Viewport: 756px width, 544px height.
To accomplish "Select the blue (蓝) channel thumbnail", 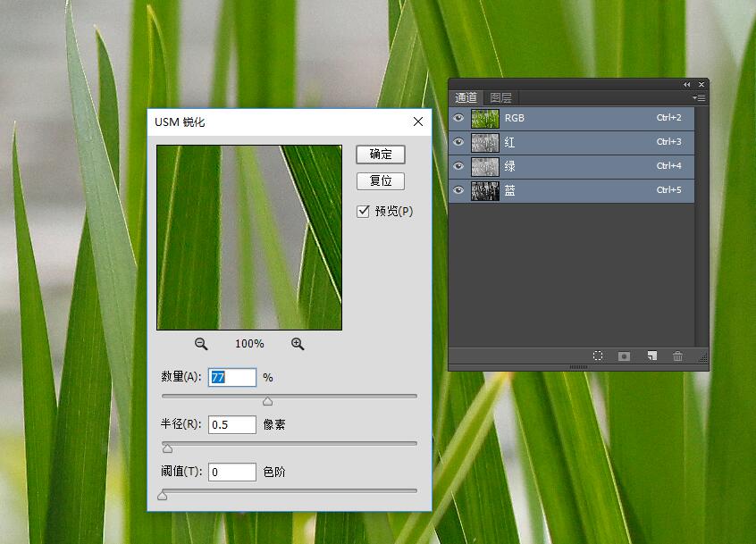I will [x=484, y=191].
